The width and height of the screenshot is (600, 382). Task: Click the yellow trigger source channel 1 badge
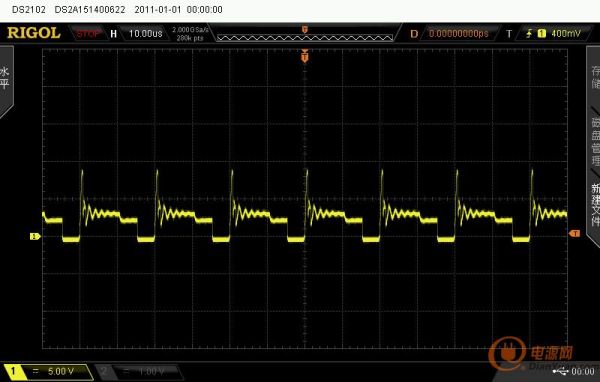[541, 34]
